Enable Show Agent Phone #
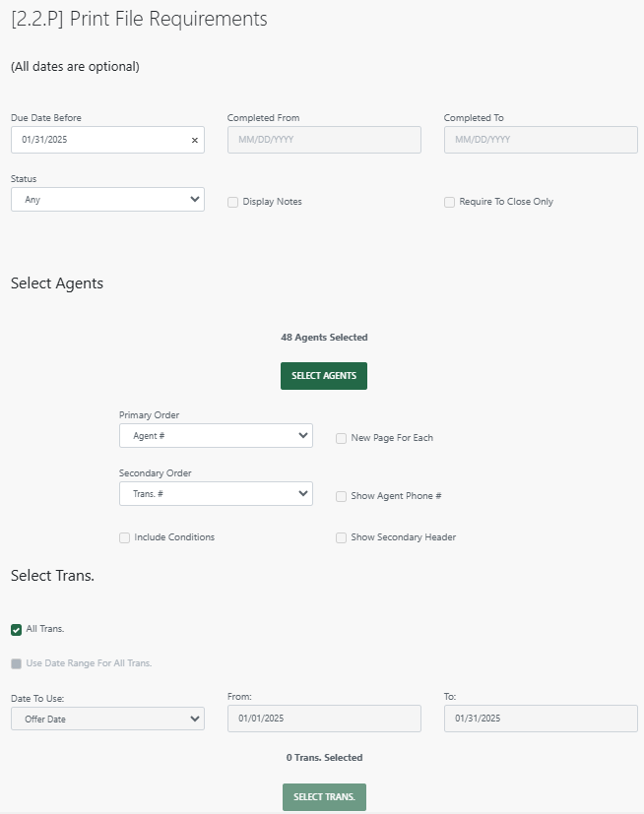The width and height of the screenshot is (644, 814). click(x=341, y=497)
